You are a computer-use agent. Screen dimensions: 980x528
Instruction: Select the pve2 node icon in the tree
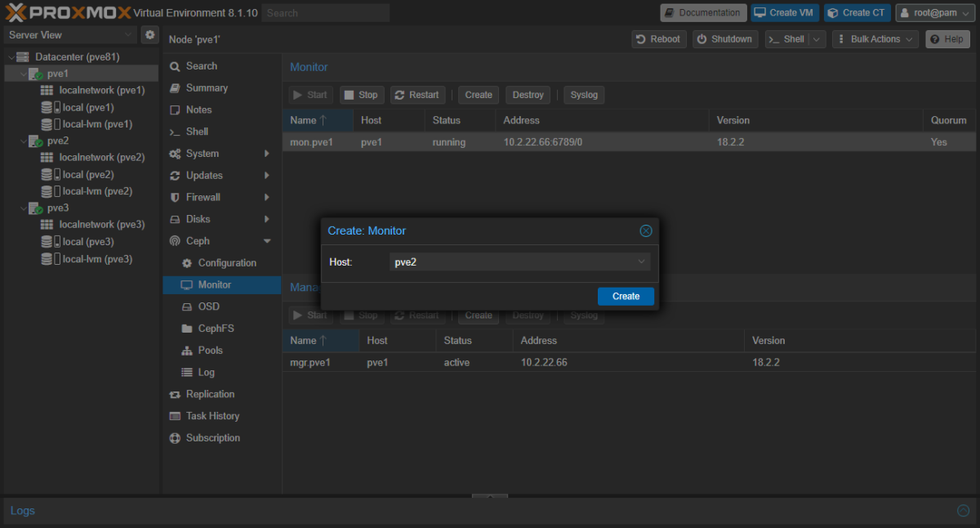coord(36,141)
